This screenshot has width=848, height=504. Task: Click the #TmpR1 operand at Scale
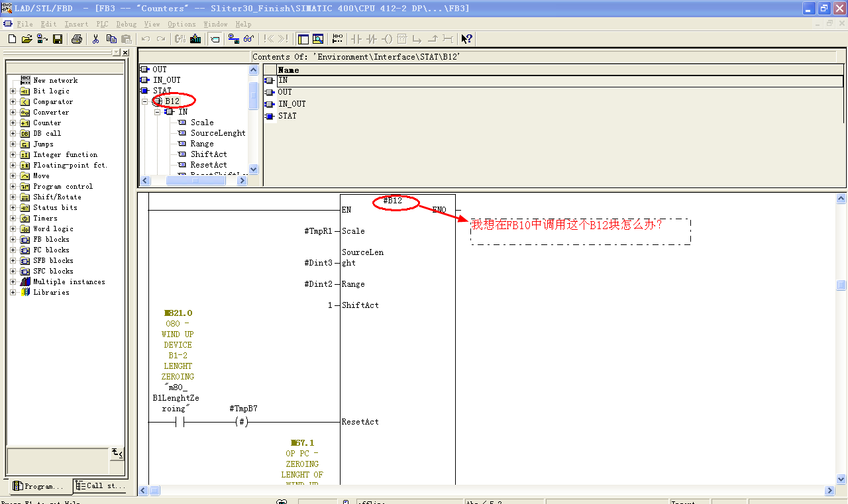[x=319, y=231]
